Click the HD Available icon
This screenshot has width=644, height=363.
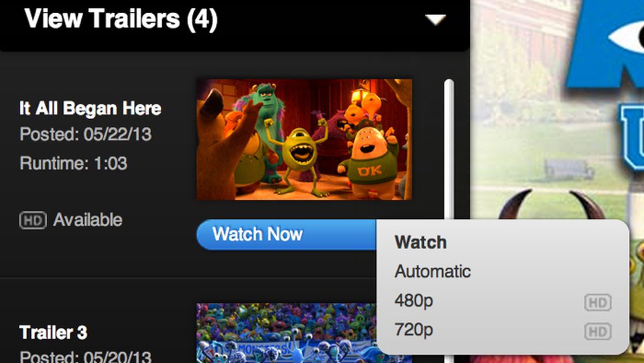(33, 220)
